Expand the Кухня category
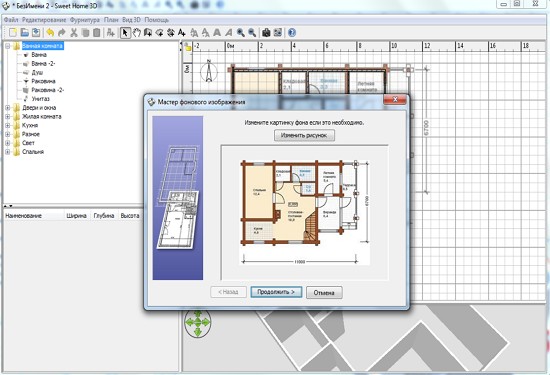Image resolution: width=550 pixels, height=375 pixels. tap(7, 125)
